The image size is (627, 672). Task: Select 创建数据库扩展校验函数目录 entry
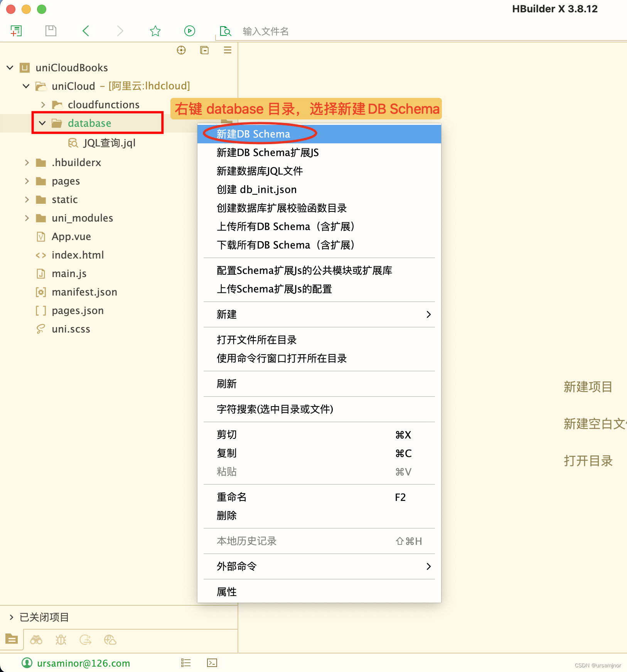click(319, 208)
